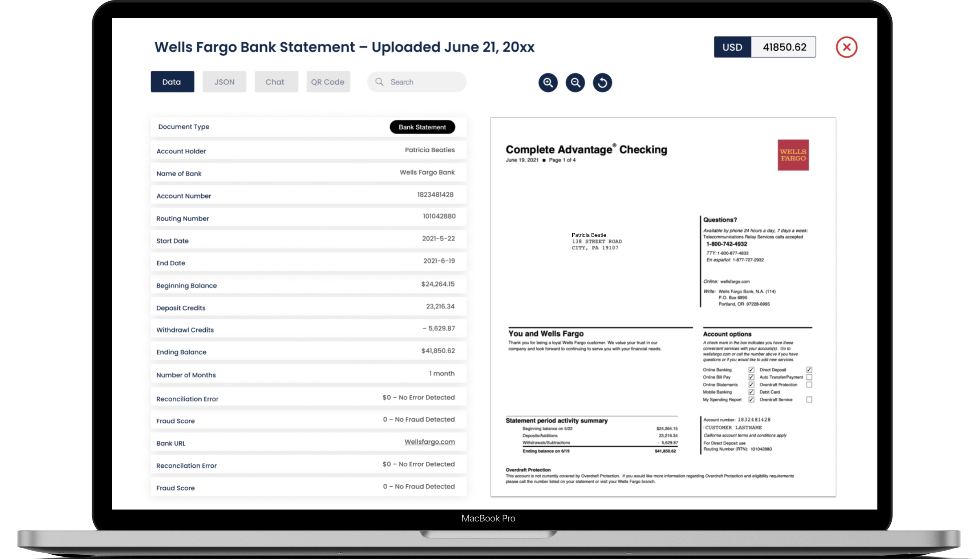Enable the Overdraft Protection checkbox
The image size is (978, 560).
[809, 385]
